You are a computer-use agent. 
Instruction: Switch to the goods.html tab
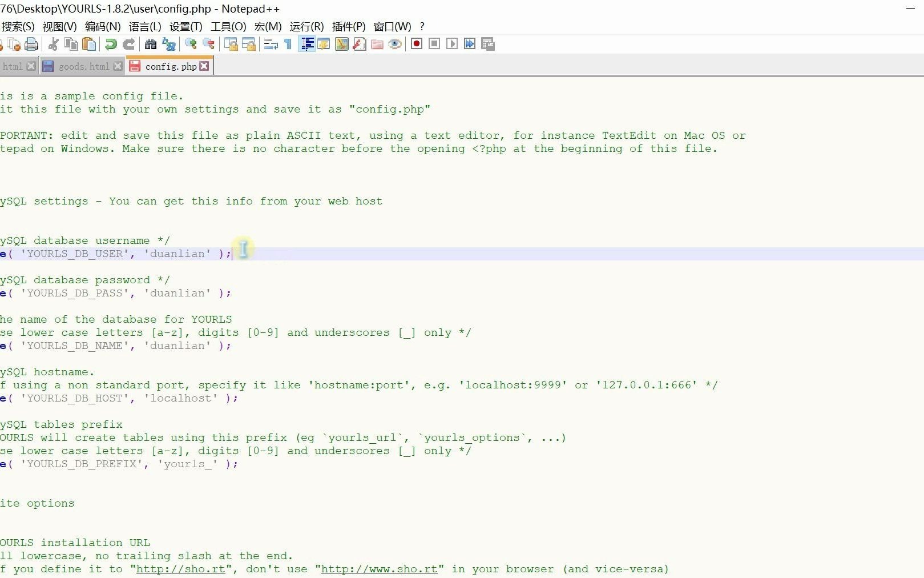[83, 66]
